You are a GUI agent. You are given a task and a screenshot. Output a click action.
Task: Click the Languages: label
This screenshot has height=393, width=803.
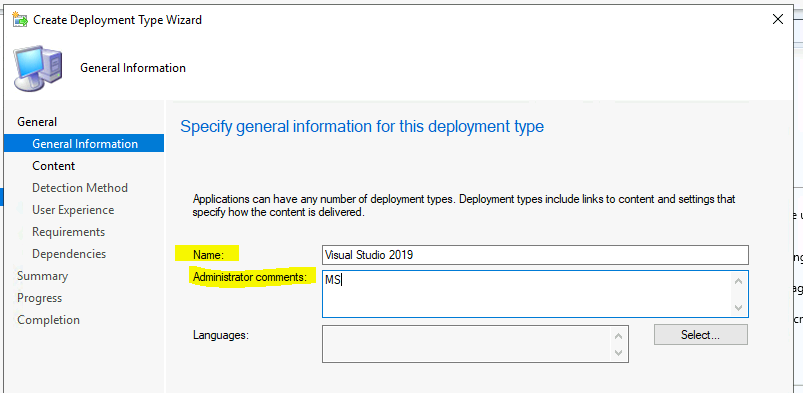pyautogui.click(x=220, y=336)
